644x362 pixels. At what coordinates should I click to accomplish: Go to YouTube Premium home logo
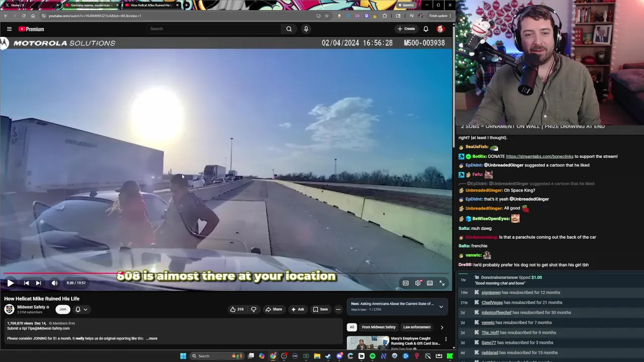[x=31, y=29]
